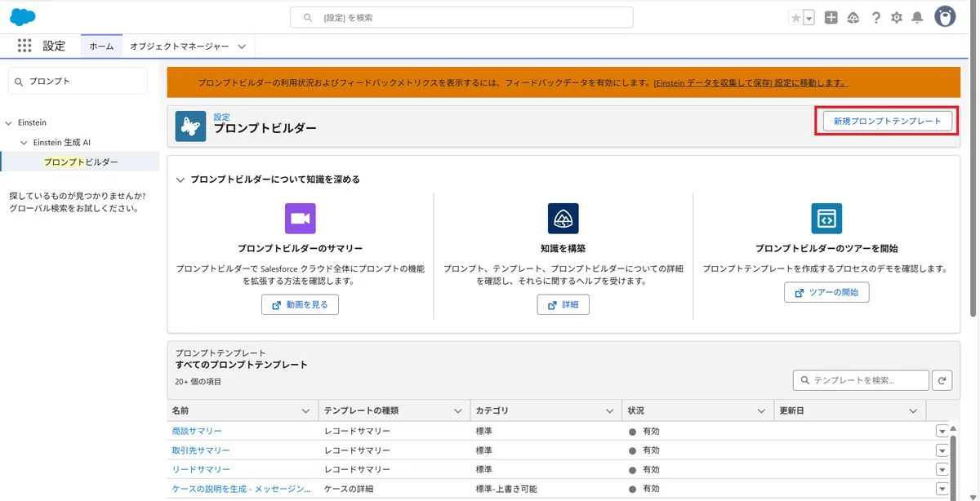980x501 pixels.
Task: Open row actions menu for 商談サマリー
Action: click(x=942, y=431)
